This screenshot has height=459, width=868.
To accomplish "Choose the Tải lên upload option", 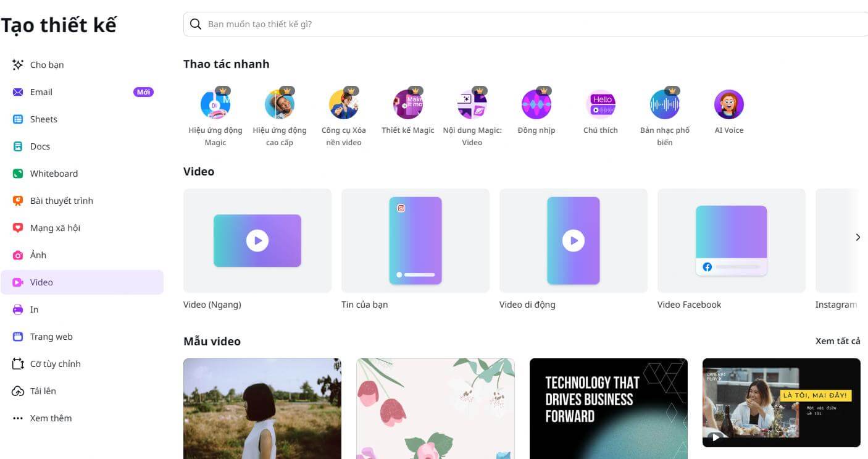I will 43,391.
